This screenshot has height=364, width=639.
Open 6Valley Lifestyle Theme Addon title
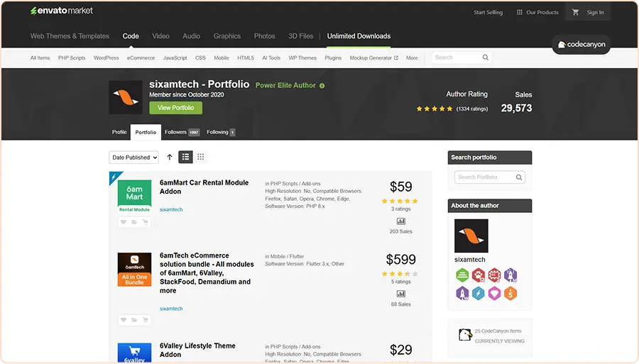point(197,350)
